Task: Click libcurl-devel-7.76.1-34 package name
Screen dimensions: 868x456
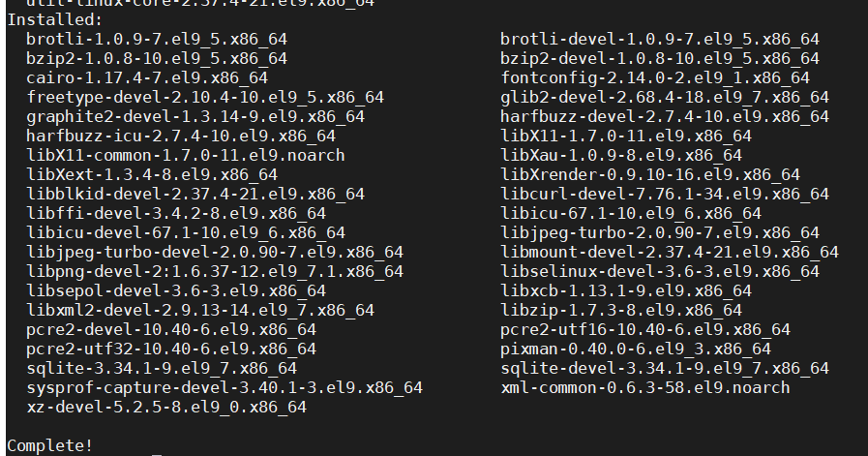Action: pos(664,194)
